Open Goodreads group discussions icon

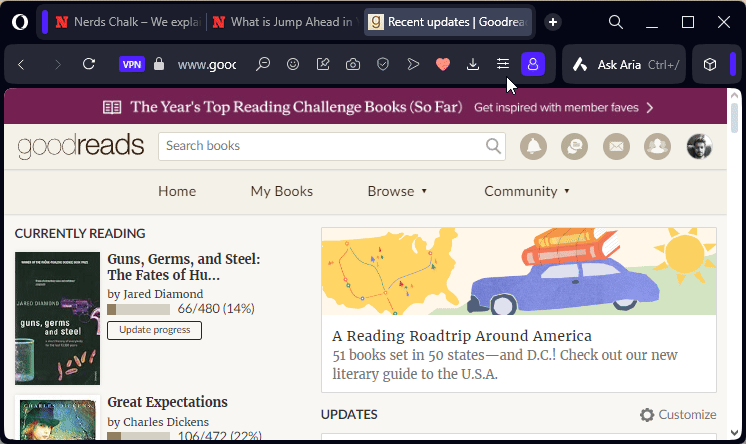tap(574, 146)
